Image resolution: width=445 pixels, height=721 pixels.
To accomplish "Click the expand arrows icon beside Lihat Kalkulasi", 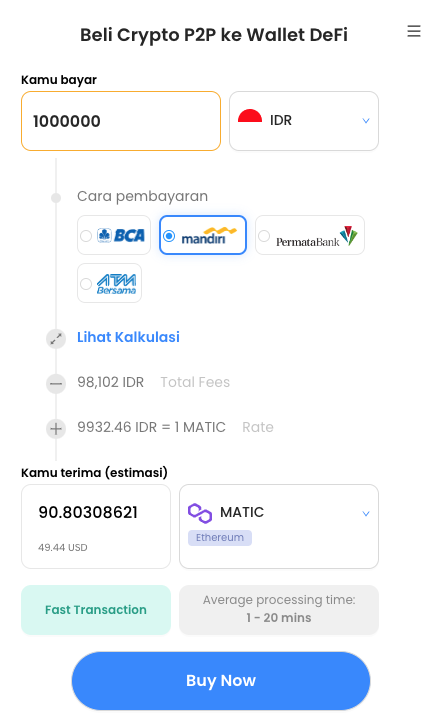I will tap(56, 339).
